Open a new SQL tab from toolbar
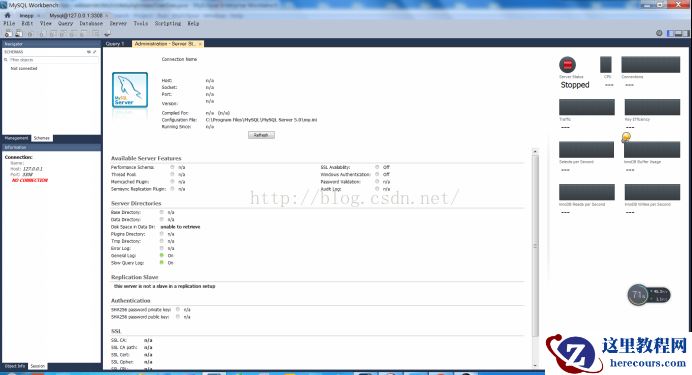This screenshot has height=375, width=692. pyautogui.click(x=8, y=33)
